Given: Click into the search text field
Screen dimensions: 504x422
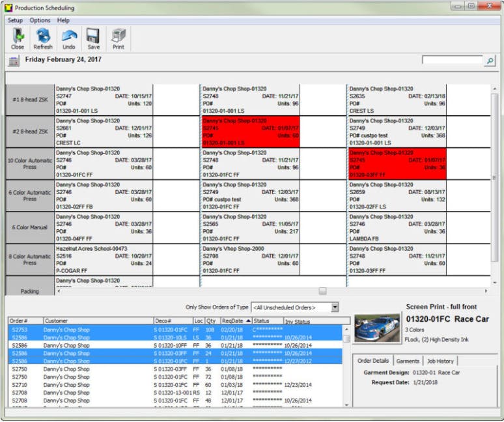Looking at the screenshot, I should point(452,61).
